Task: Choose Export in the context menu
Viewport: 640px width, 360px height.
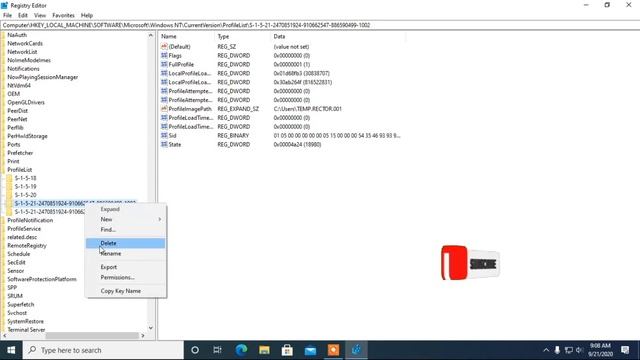Action: (125, 267)
